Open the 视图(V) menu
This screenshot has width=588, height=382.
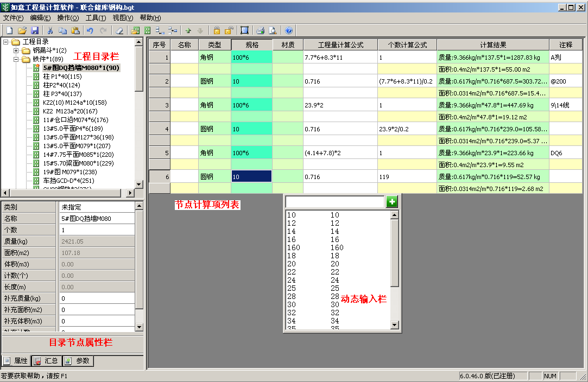[x=123, y=17]
